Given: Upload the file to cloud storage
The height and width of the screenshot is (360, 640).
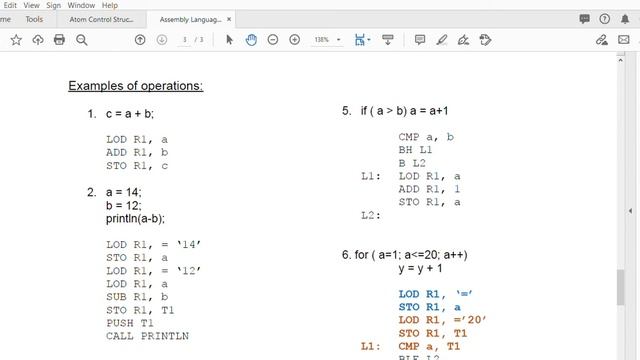Looking at the screenshot, I should pos(38,40).
